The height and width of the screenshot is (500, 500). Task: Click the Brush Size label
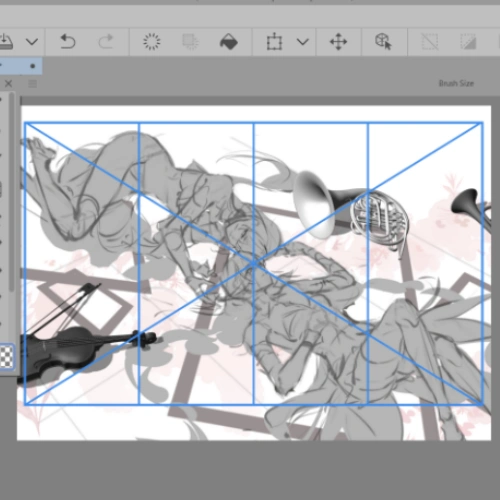tap(456, 83)
